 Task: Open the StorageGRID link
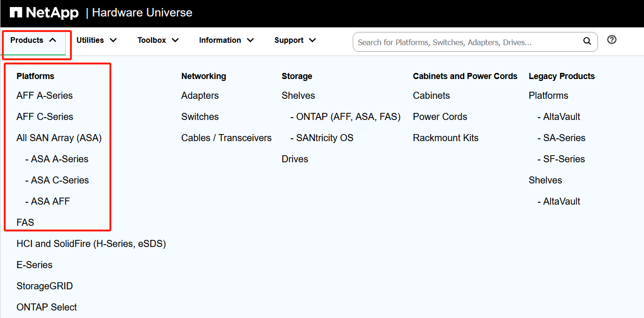[x=45, y=286]
